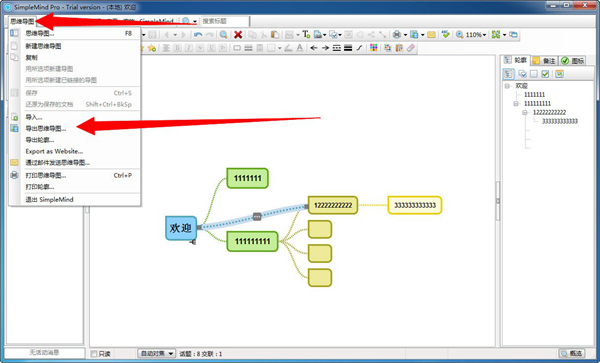The height and width of the screenshot is (363, 600).
Task: Click the envelope send-by-mail toolbar icon
Action: 431,35
